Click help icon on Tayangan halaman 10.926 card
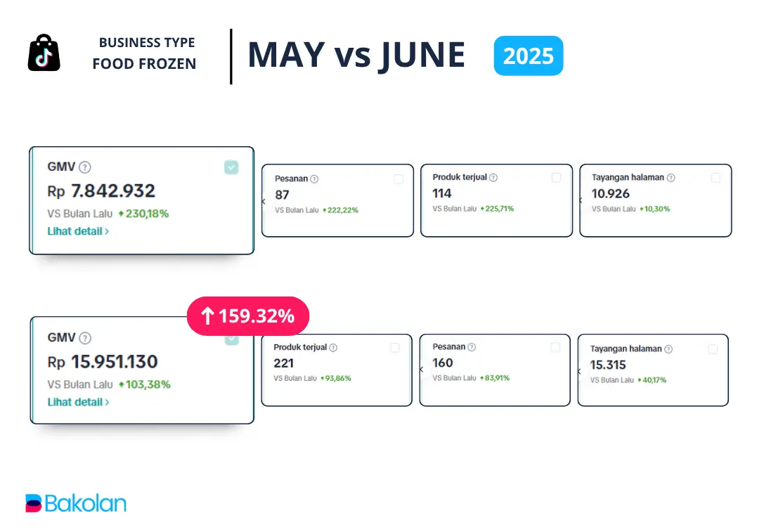The width and height of the screenshot is (757, 532). pyautogui.click(x=671, y=178)
